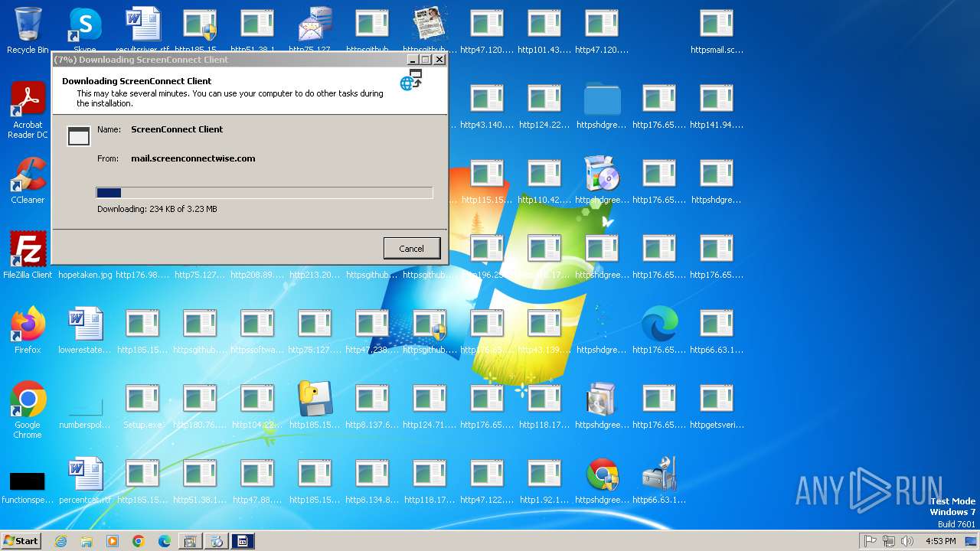Viewport: 980px width, 551px height.
Task: Select the CCleaner desktop shortcut
Action: [x=28, y=181]
